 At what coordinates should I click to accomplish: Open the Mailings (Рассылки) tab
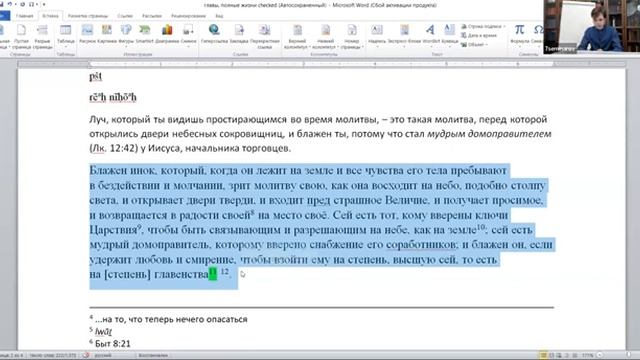[152, 16]
